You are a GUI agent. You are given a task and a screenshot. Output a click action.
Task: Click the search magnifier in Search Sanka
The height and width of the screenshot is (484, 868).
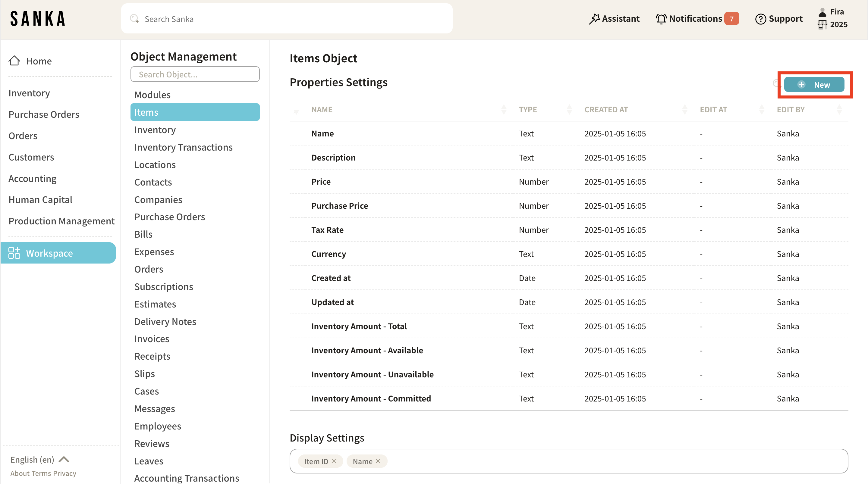134,19
